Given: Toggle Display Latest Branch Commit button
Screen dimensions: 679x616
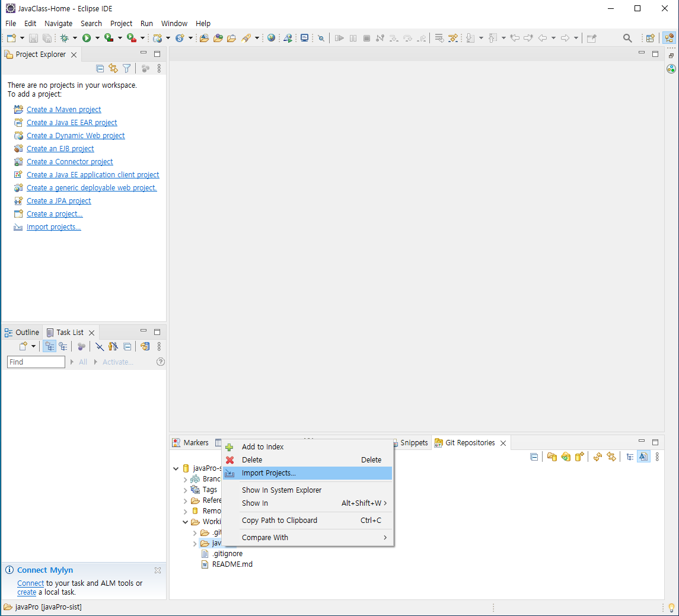Looking at the screenshot, I should click(643, 457).
